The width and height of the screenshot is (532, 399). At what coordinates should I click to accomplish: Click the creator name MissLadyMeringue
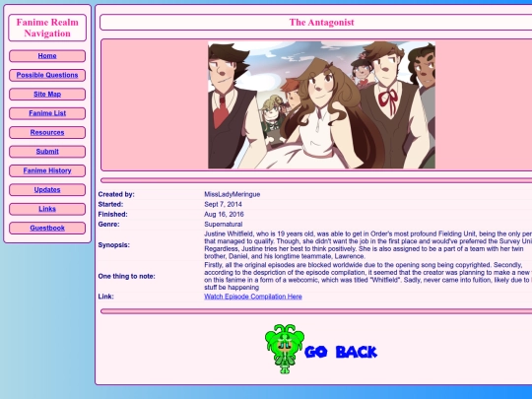pos(233,194)
